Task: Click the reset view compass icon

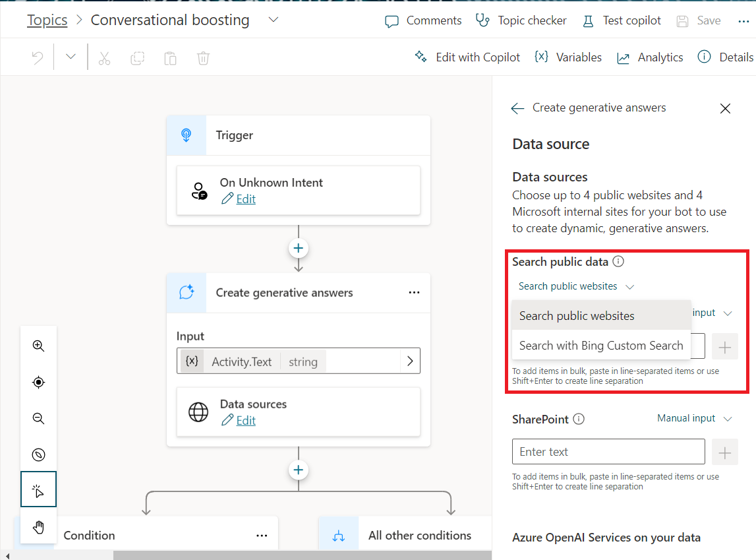Action: (38, 454)
